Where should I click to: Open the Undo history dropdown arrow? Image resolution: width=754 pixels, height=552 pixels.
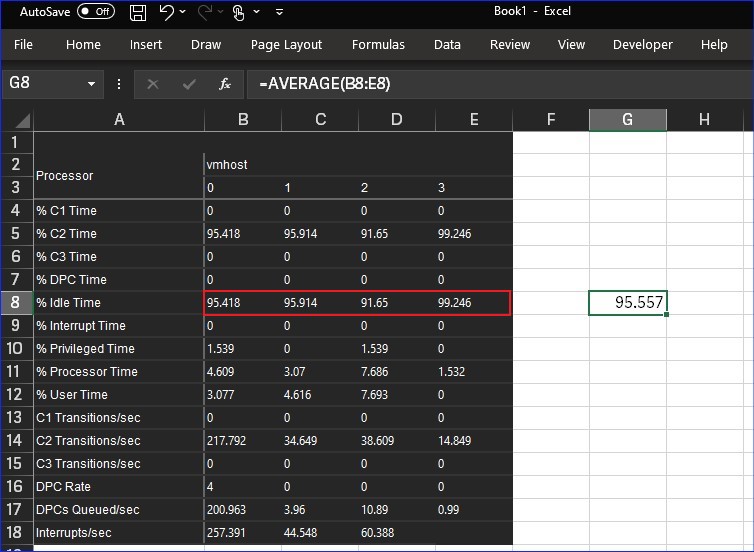(183, 12)
